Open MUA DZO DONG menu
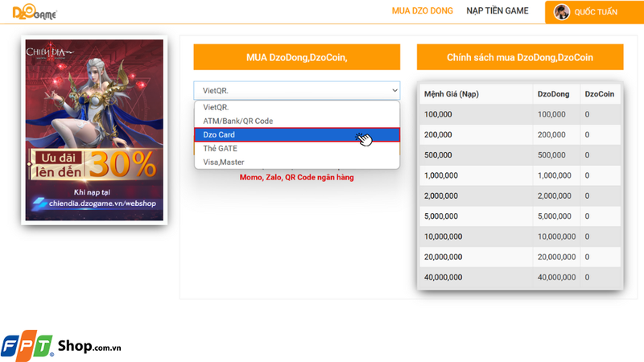Viewport: 644px width, 362px height. tap(422, 11)
